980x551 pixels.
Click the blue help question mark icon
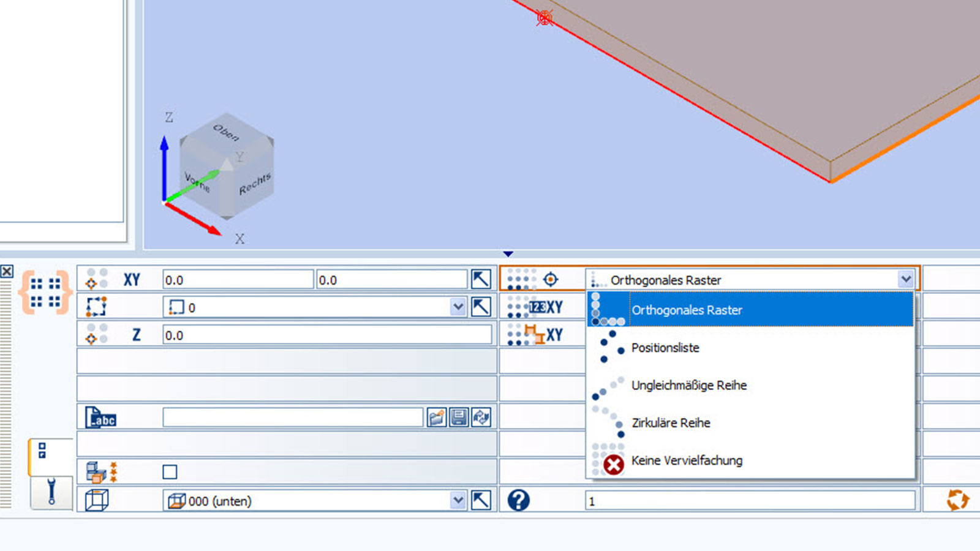tap(518, 500)
